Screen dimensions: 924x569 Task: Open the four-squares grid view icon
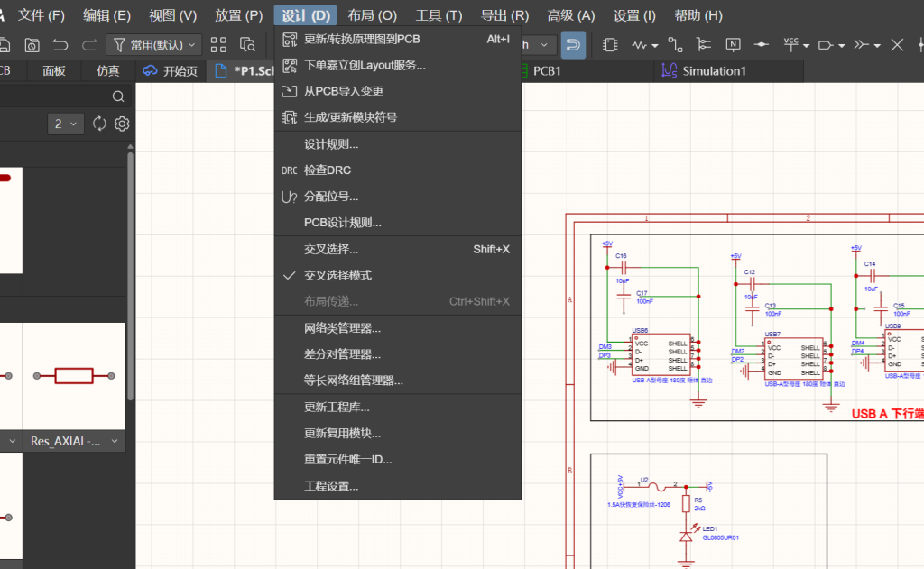tap(218, 45)
